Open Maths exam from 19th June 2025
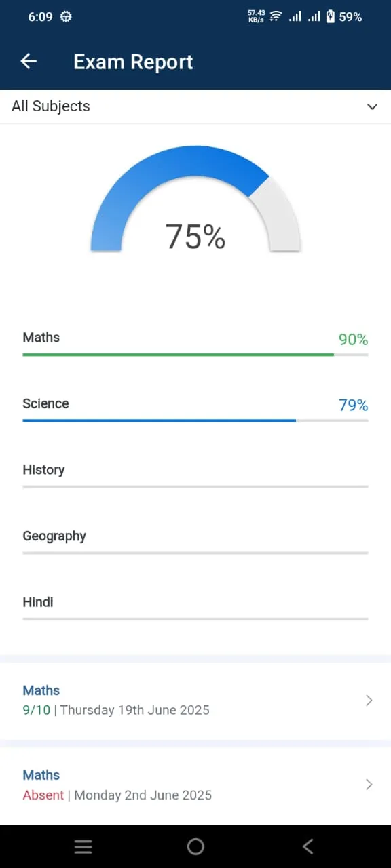 tap(195, 701)
